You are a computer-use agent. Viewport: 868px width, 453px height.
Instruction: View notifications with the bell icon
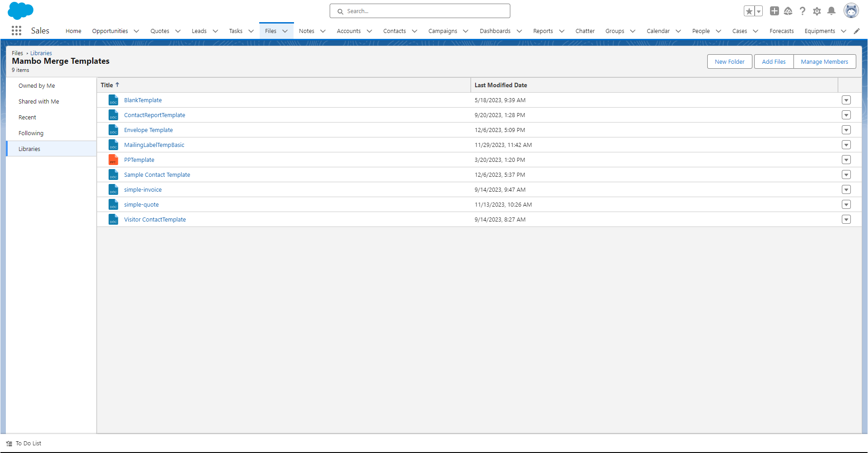(x=831, y=11)
